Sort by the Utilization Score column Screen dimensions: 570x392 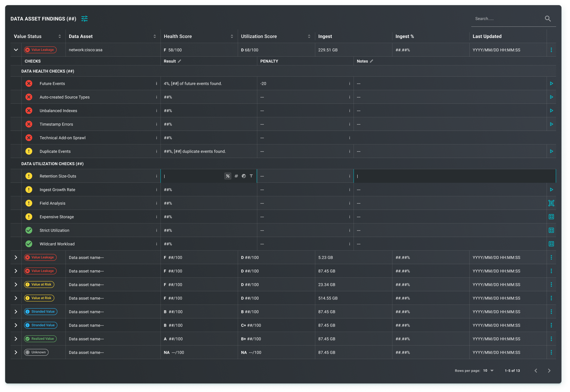point(309,36)
